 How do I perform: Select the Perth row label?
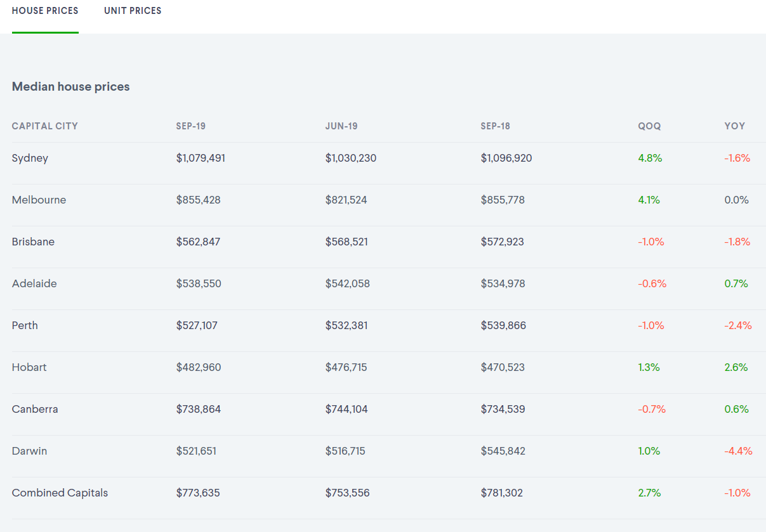tap(25, 325)
